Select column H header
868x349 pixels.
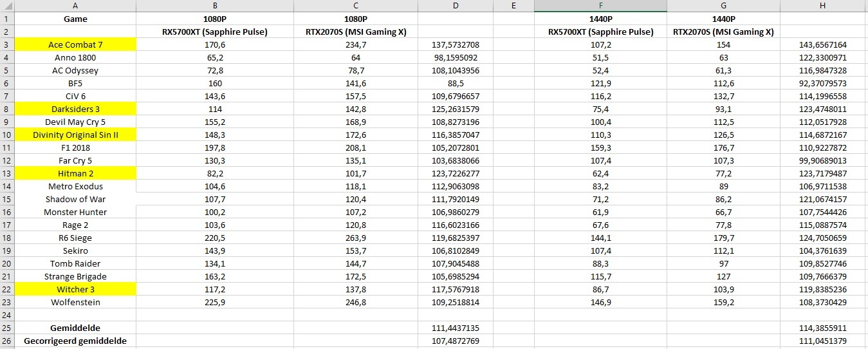(823, 6)
